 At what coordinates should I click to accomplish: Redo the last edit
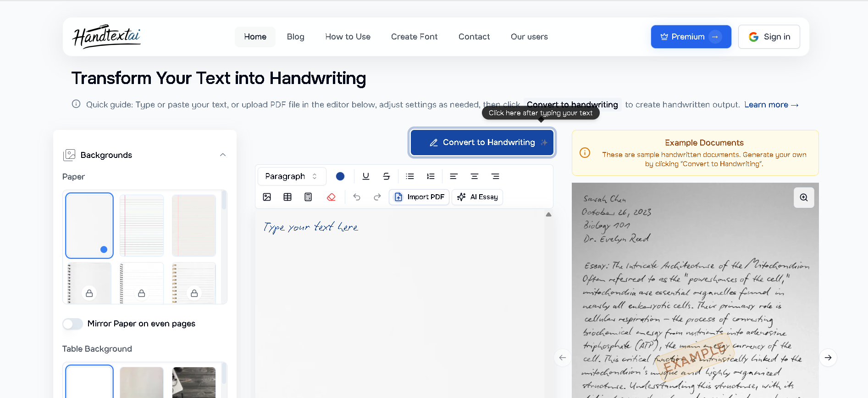point(377,197)
